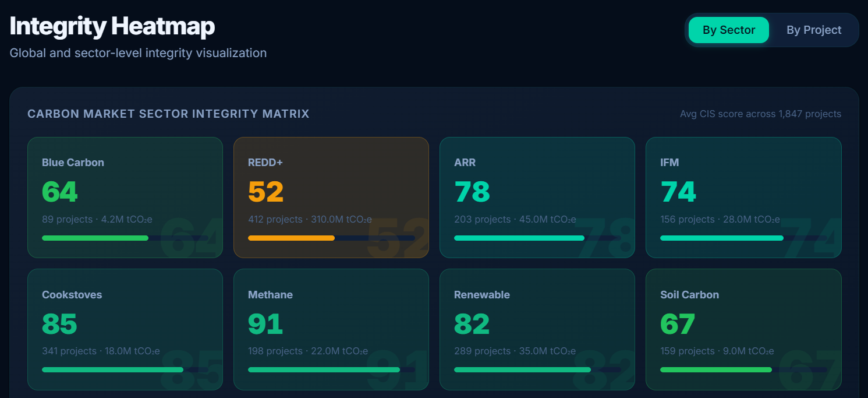
Task: Select the Methane sector card
Action: tap(331, 329)
